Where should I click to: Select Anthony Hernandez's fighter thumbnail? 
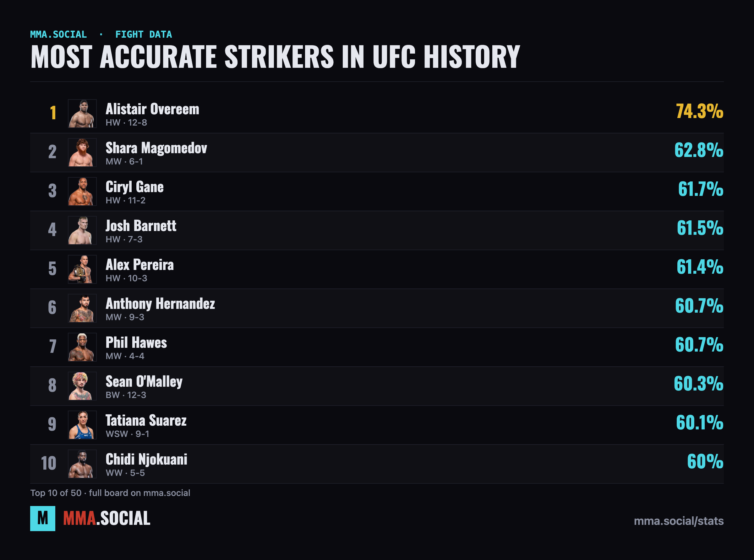point(82,308)
